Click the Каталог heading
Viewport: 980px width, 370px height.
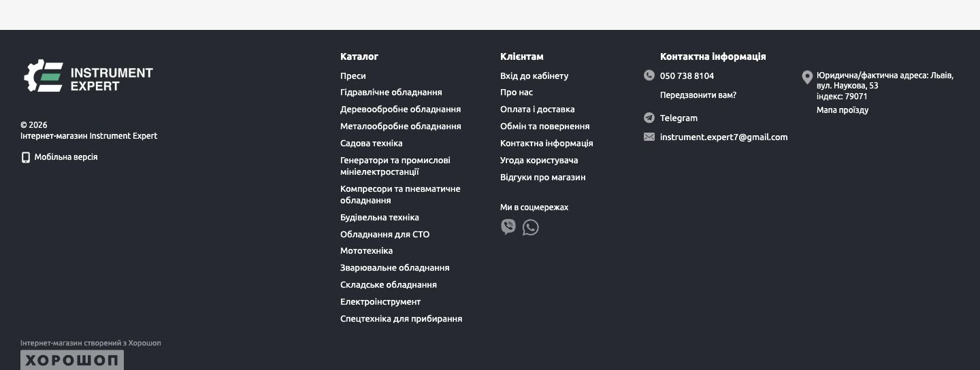[x=359, y=56]
